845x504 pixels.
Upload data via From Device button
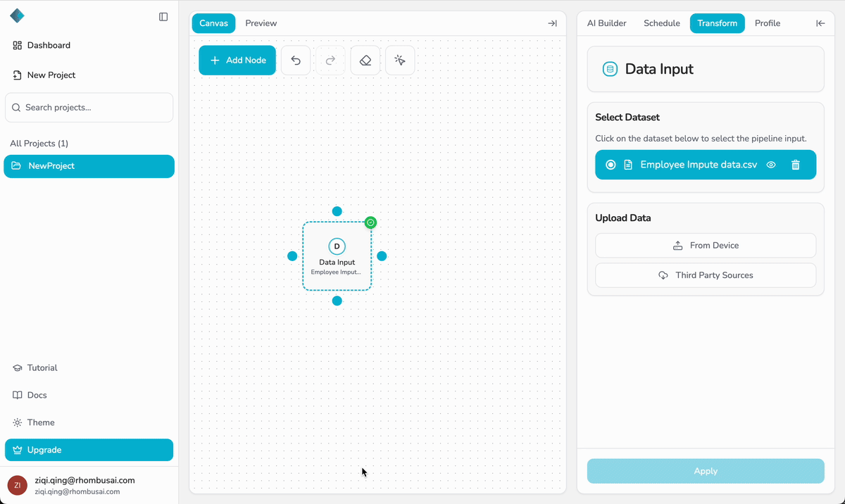pyautogui.click(x=706, y=246)
